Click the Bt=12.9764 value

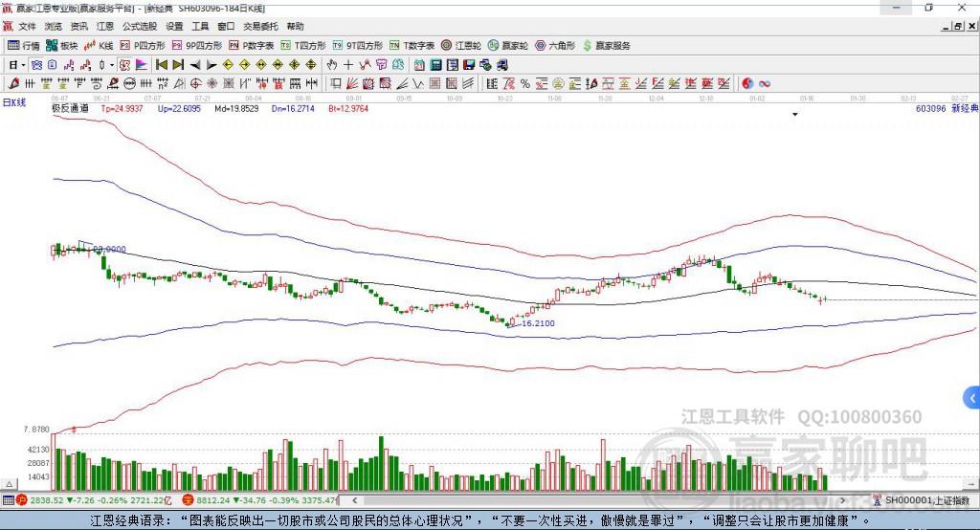tap(348, 109)
